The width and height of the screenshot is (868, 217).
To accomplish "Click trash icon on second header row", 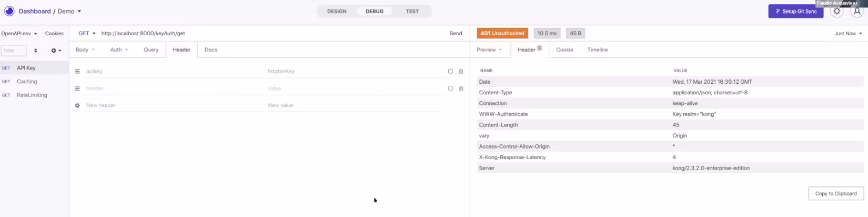I will [x=461, y=88].
